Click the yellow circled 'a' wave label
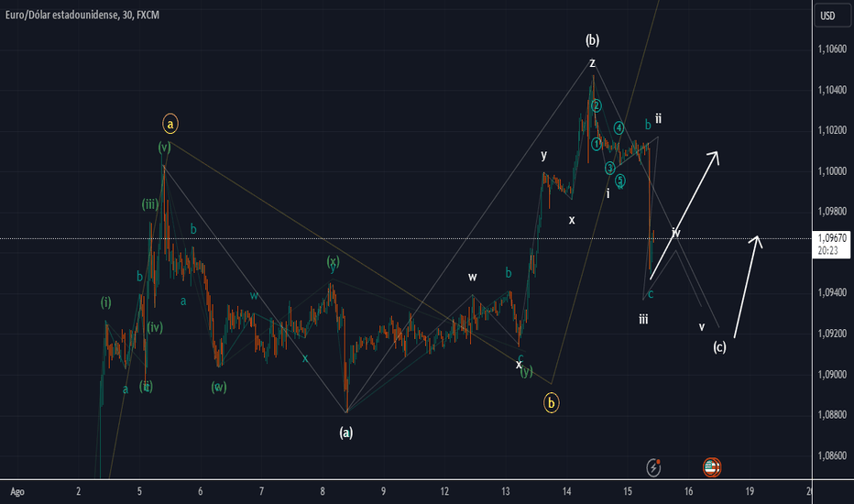This screenshot has height=504, width=854. (170, 125)
